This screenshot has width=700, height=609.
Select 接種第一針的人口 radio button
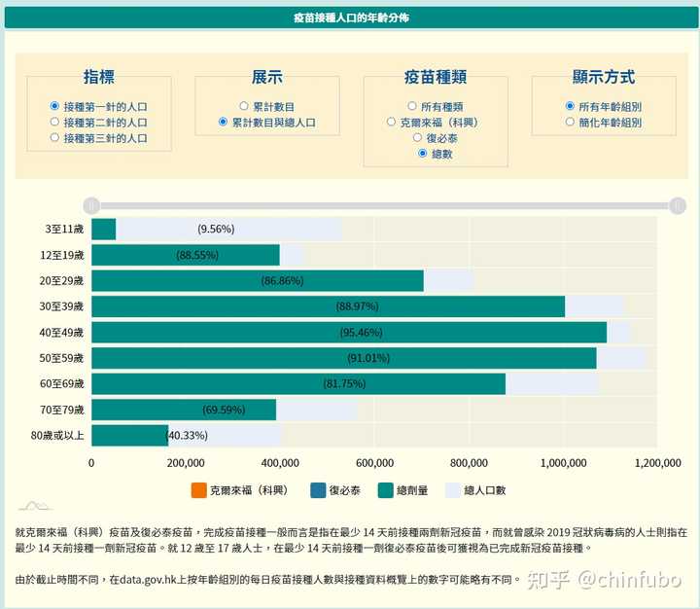tap(55, 106)
